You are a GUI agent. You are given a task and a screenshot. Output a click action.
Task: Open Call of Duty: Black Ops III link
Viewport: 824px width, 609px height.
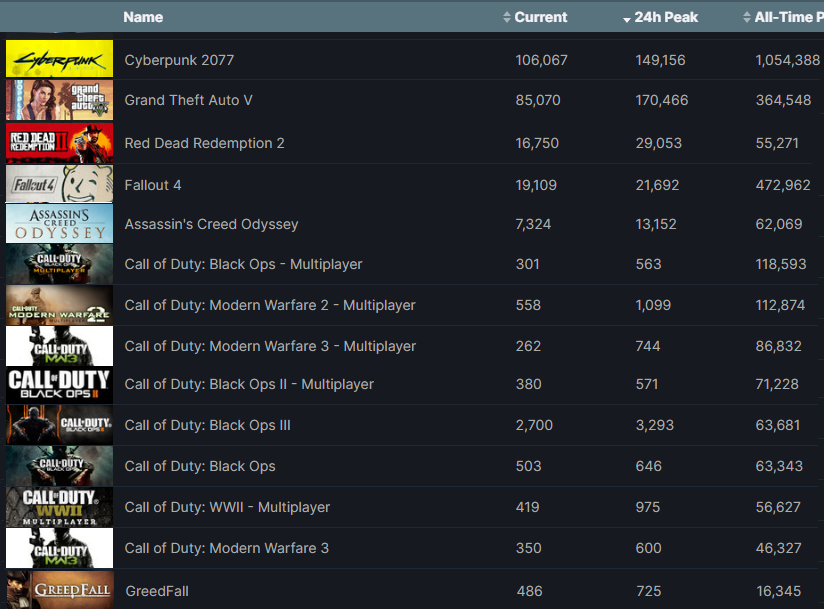[x=208, y=425]
